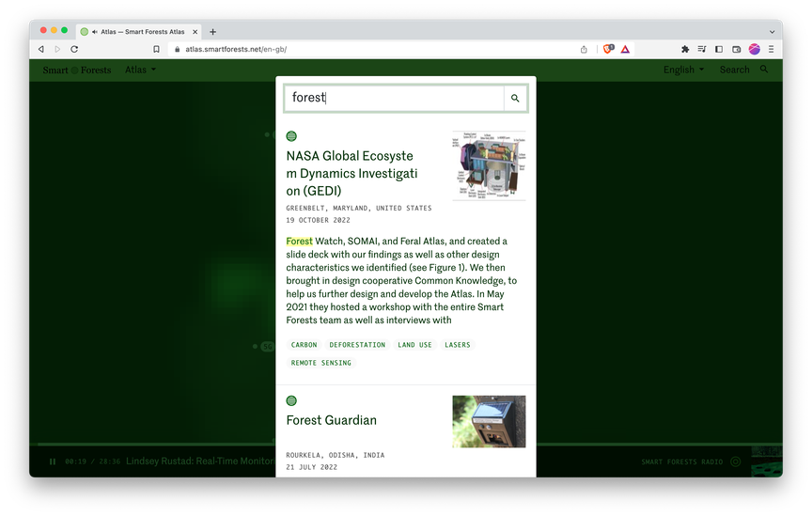Viewport: 812px width, 516px height.
Task: Click the 21 JULY 2022 date text
Action: coord(311,467)
